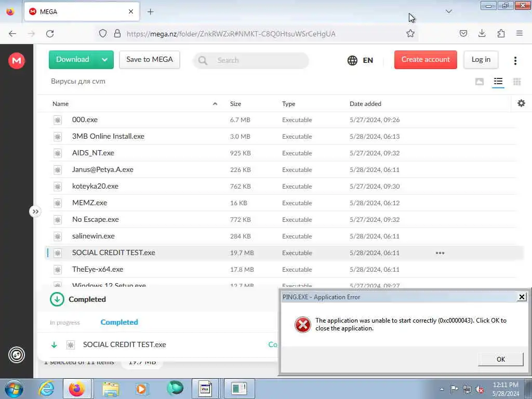Open Firefox hamburger menu
The height and width of the screenshot is (399, 532).
pos(519,33)
